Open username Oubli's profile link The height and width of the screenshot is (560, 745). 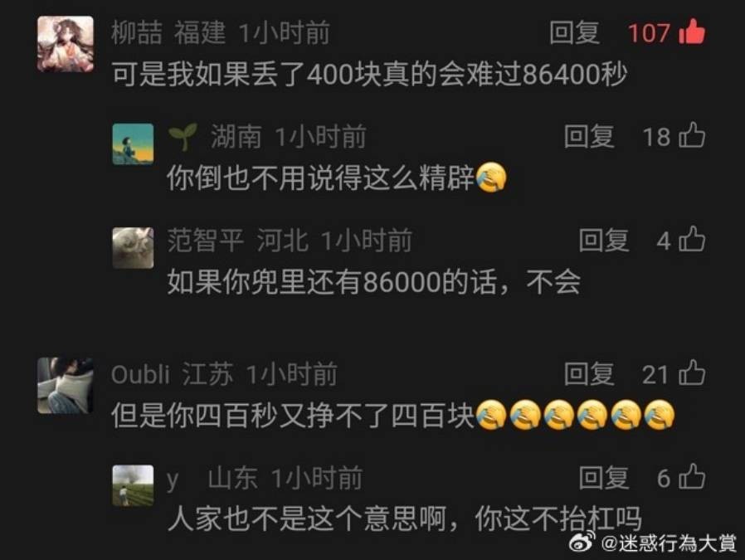click(x=140, y=374)
